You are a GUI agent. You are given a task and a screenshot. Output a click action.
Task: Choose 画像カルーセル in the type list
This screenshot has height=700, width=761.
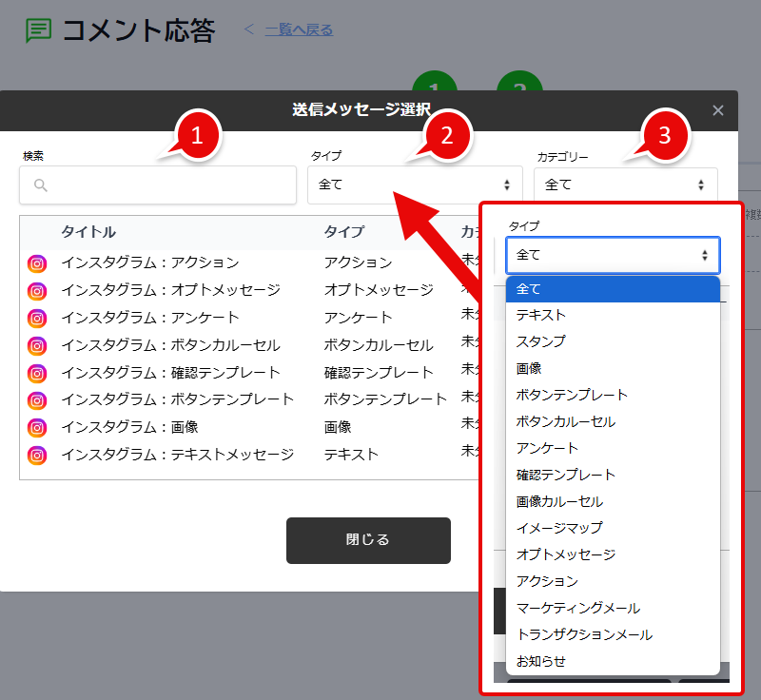coord(559,501)
